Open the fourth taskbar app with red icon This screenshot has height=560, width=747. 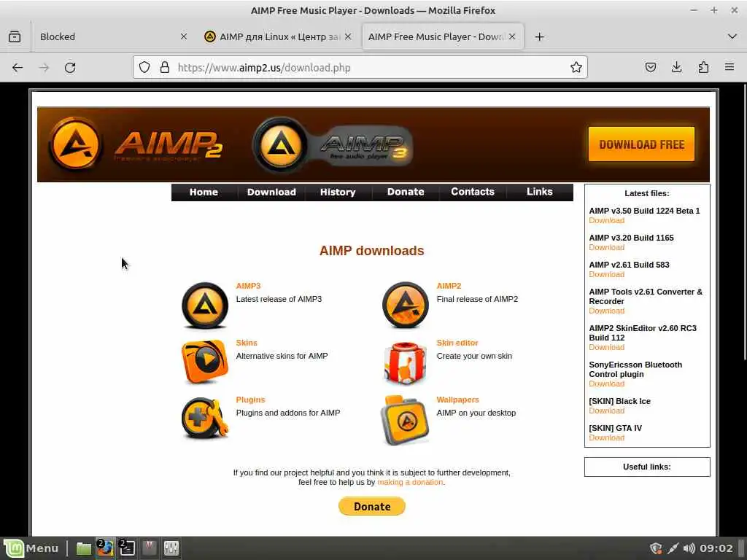(x=149, y=548)
